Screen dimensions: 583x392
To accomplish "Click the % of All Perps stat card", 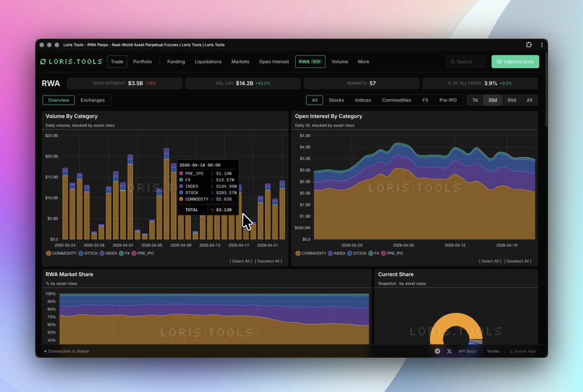I will (480, 83).
